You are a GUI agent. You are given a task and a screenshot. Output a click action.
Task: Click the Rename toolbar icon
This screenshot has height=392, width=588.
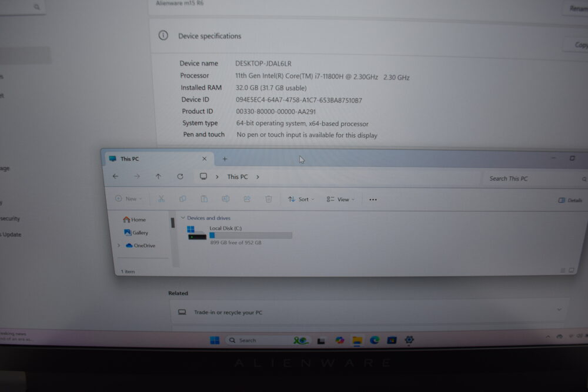click(225, 199)
